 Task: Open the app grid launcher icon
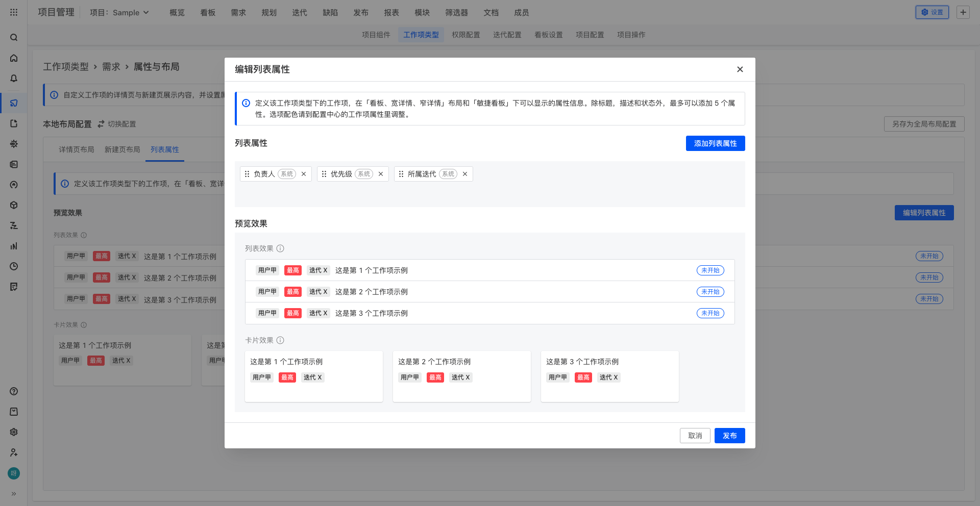pos(14,12)
